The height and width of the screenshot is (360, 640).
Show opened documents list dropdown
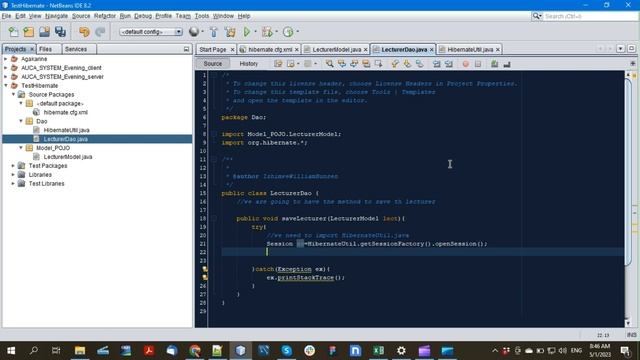pos(620,49)
